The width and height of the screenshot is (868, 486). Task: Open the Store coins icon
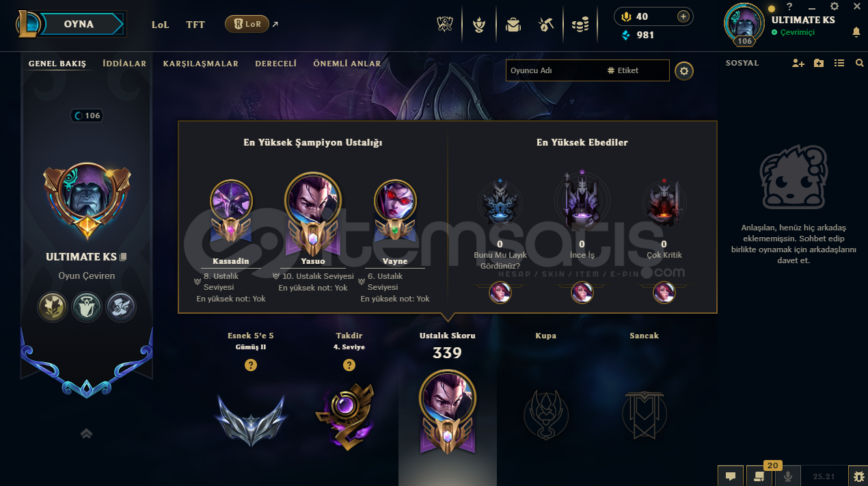coord(580,25)
